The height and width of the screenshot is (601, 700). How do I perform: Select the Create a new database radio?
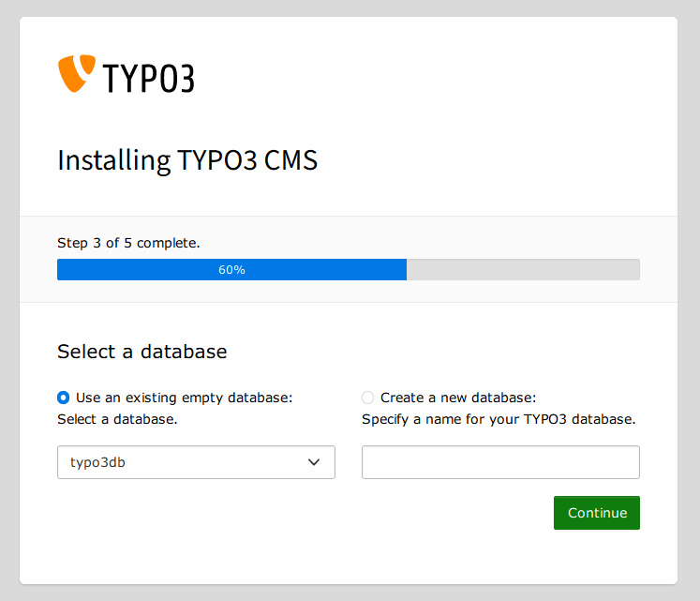pyautogui.click(x=367, y=398)
